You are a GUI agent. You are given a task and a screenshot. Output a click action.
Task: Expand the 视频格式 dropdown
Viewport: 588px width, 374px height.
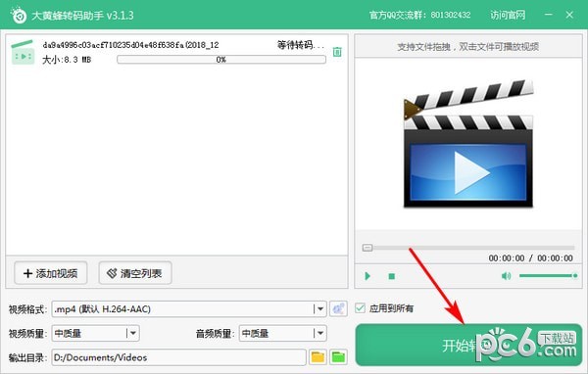click(319, 308)
